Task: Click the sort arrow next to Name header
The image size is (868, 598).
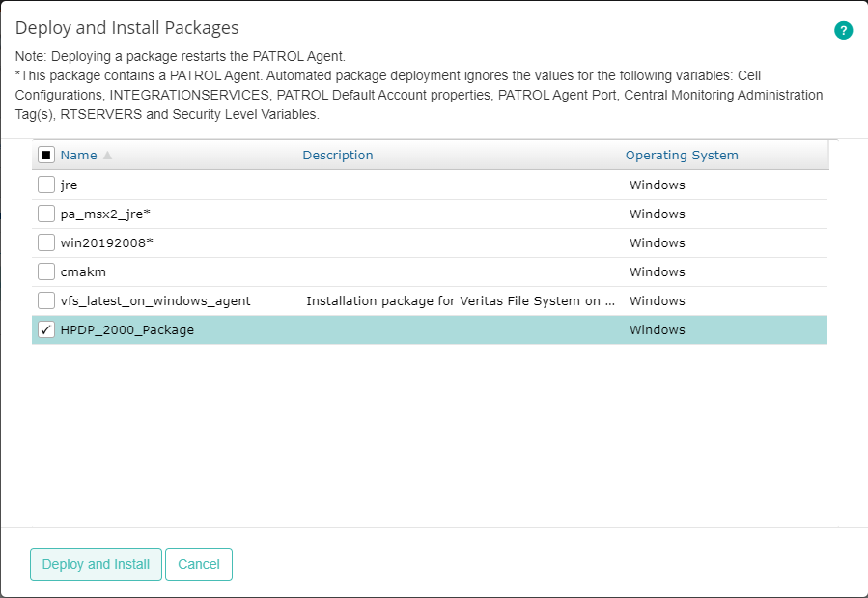Action: click(106, 155)
